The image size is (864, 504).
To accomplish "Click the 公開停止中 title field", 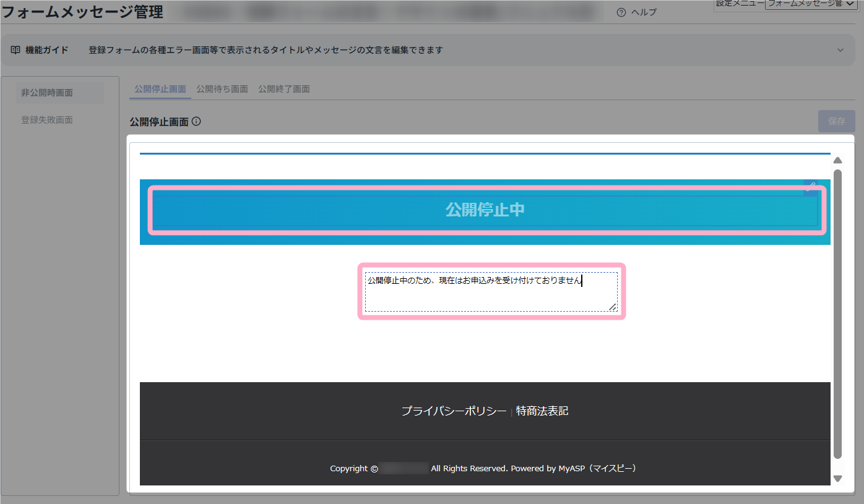I will tap(485, 210).
